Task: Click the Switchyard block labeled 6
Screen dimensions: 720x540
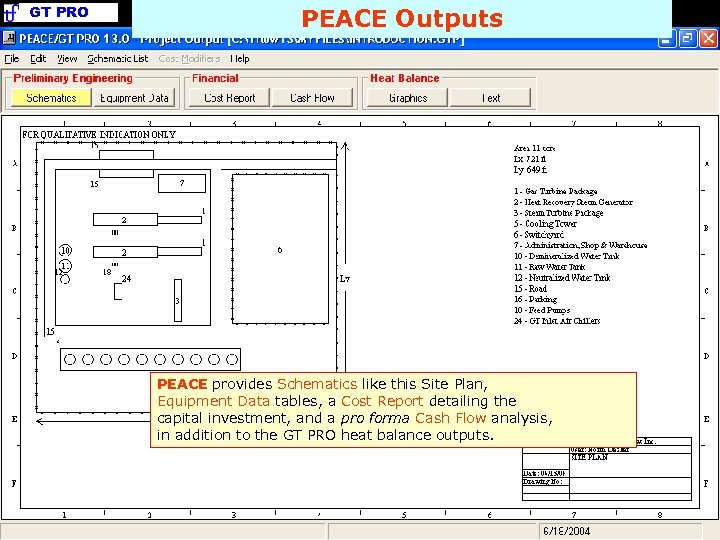Action: coord(280,249)
